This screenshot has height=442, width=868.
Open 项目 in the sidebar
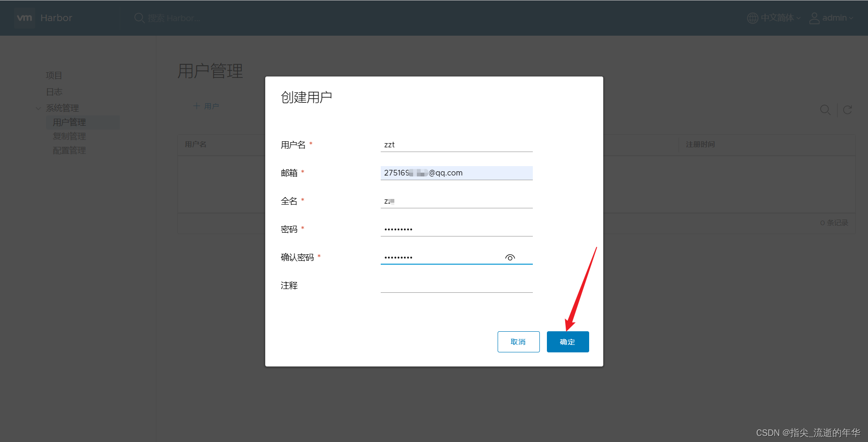click(54, 76)
